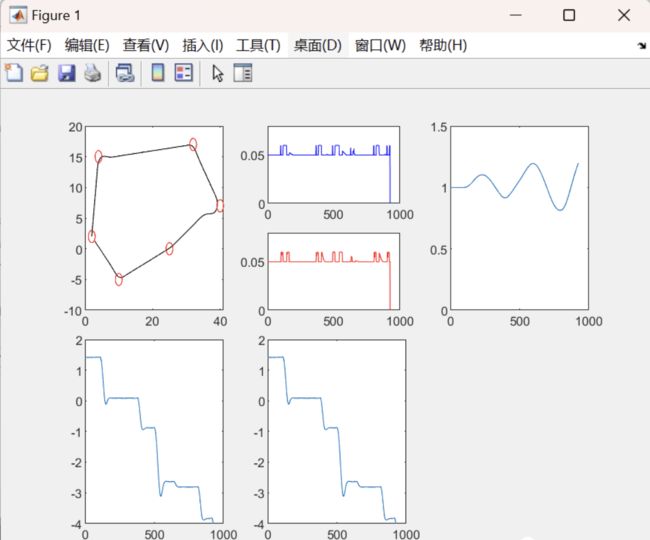Click the blue pulse signal plot
The width and height of the screenshot is (650, 540).
coord(334,165)
